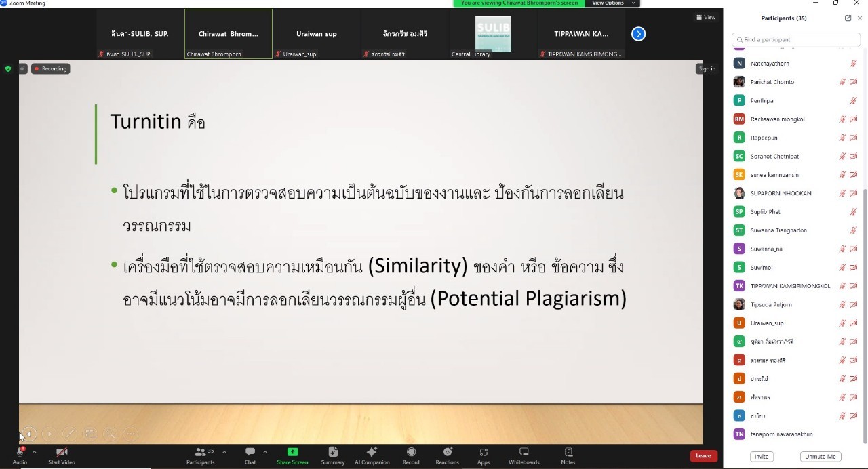Open the View Options dropdown
The width and height of the screenshot is (868, 469).
point(614,3)
